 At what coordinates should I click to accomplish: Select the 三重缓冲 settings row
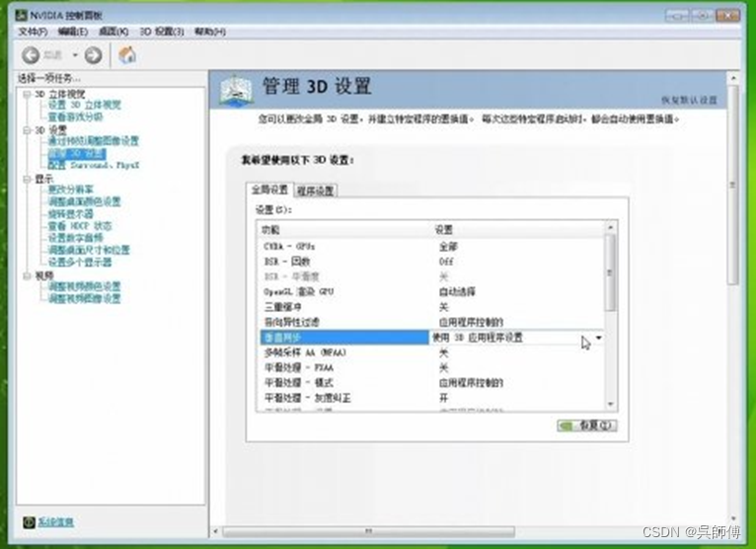(431, 307)
